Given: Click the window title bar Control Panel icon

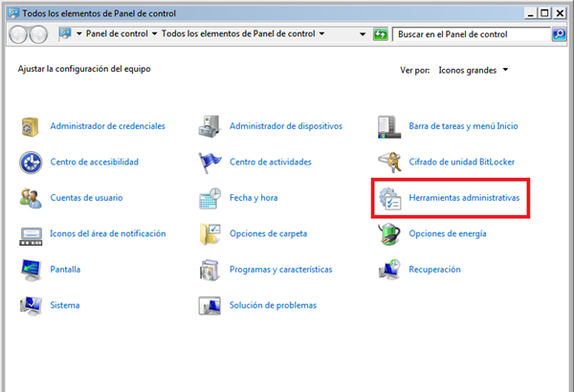Looking at the screenshot, I should 13,13.
